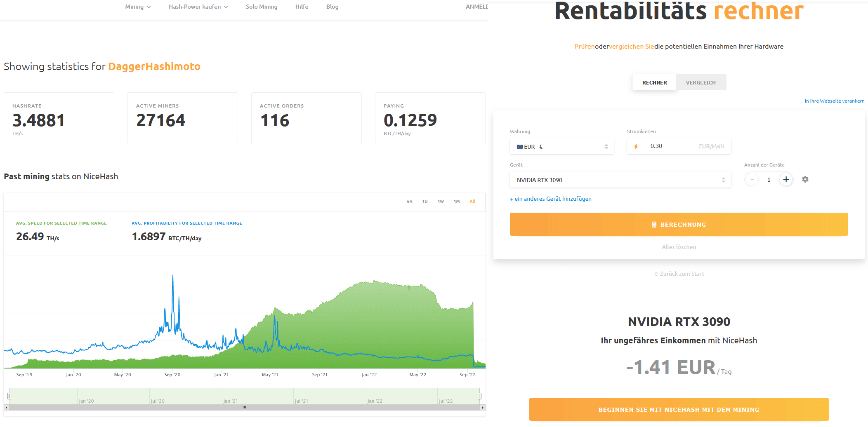Screen dimensions: 868x427
Task: Decrease device count with minus button
Action: coord(752,179)
